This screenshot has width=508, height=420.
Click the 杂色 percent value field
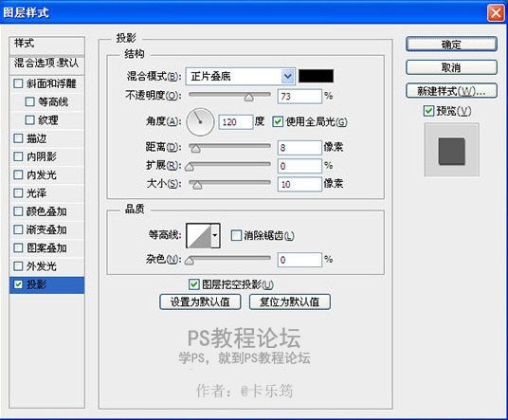pos(299,260)
